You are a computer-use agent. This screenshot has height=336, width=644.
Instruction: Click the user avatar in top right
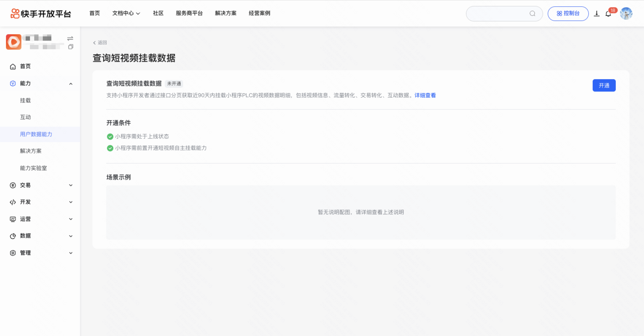coord(626,13)
